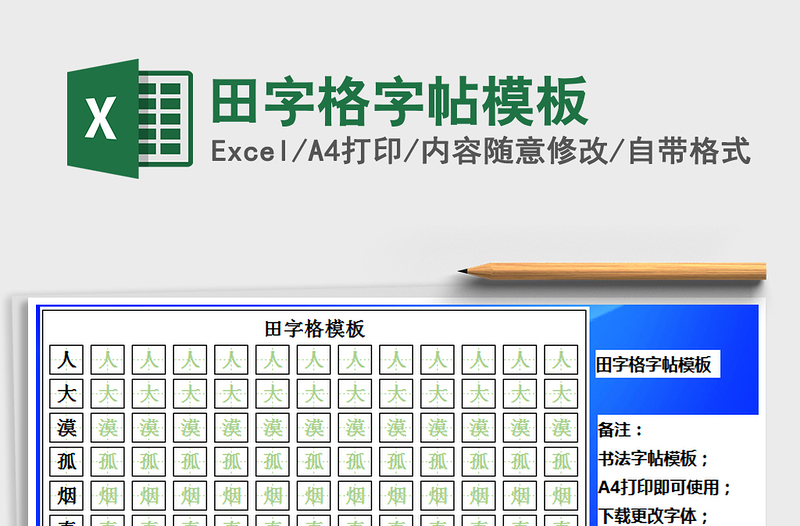Viewport: 800px width, 526px height.
Task: Select the white label 田字格字帖模板 on blue panel
Action: click(x=658, y=364)
